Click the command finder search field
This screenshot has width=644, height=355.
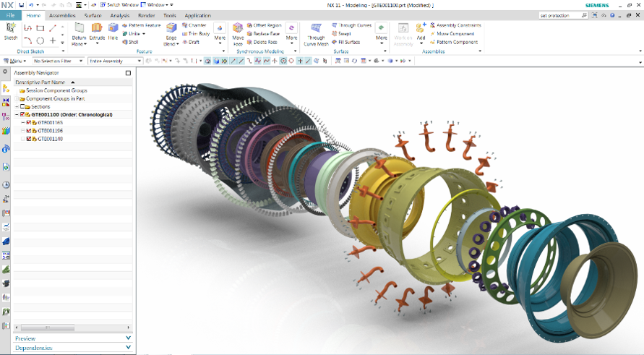(x=561, y=15)
